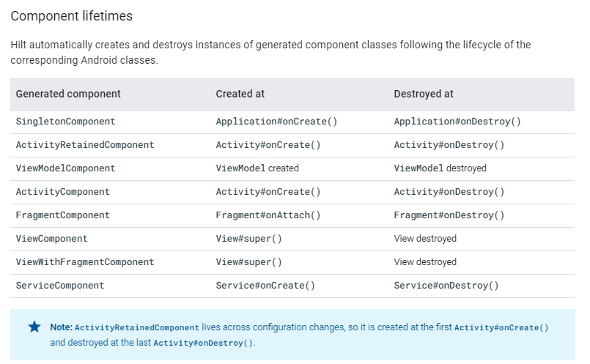Click Fragment#onAttach() code text
The image size is (590, 364).
[x=268, y=215]
